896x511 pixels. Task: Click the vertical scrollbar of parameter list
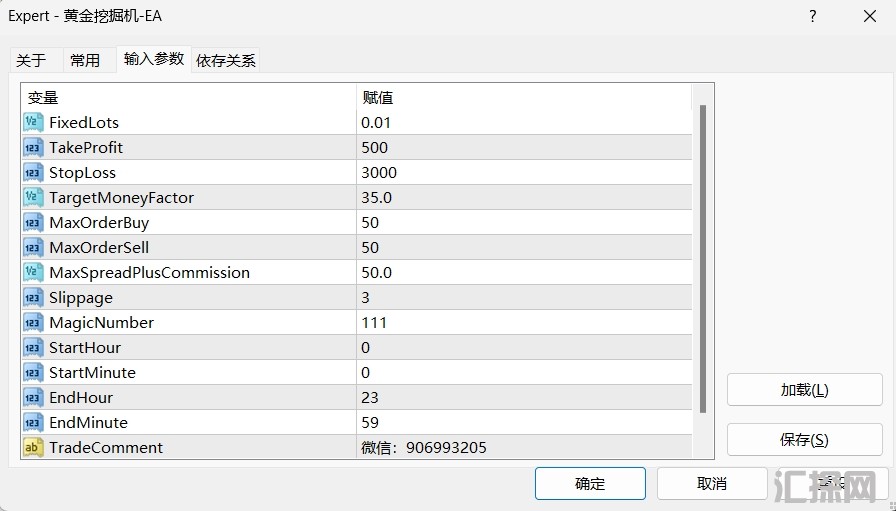tap(703, 258)
